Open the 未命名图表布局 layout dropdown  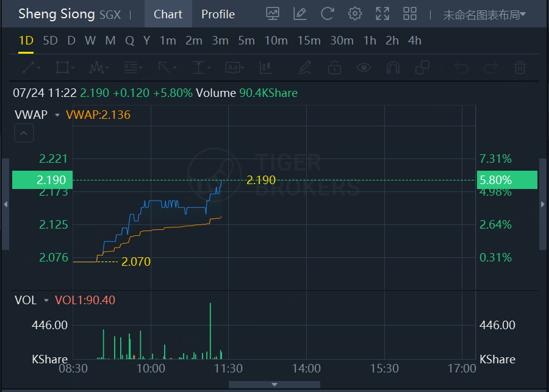pyautogui.click(x=484, y=15)
